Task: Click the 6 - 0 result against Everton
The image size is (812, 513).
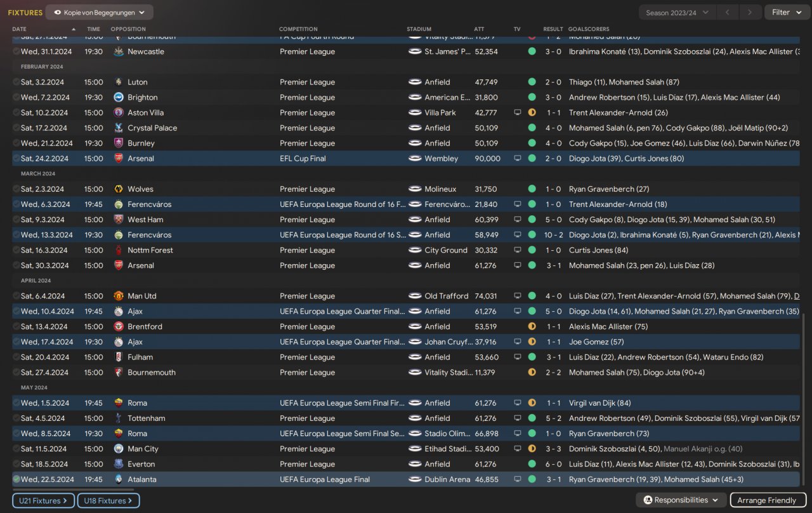Action: coord(553,464)
